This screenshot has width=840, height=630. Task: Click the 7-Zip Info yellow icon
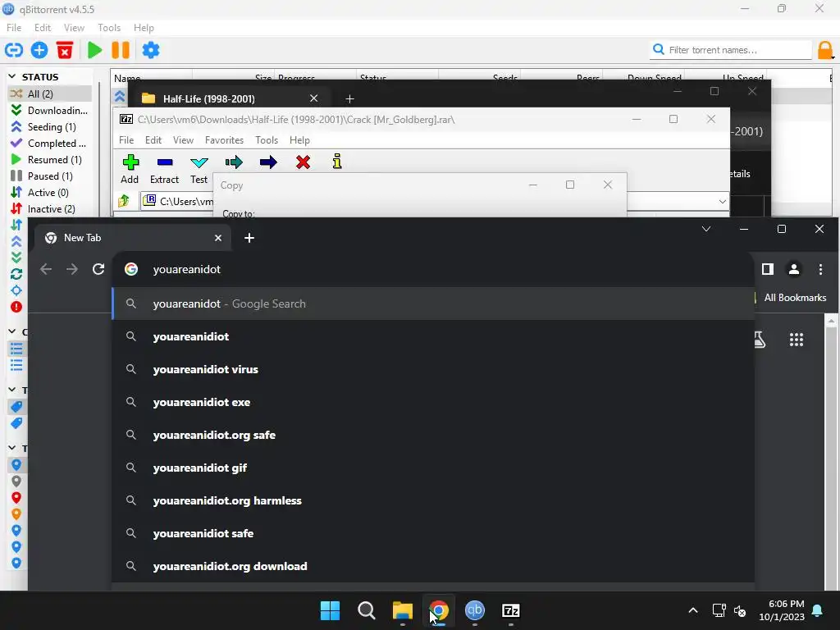(337, 162)
